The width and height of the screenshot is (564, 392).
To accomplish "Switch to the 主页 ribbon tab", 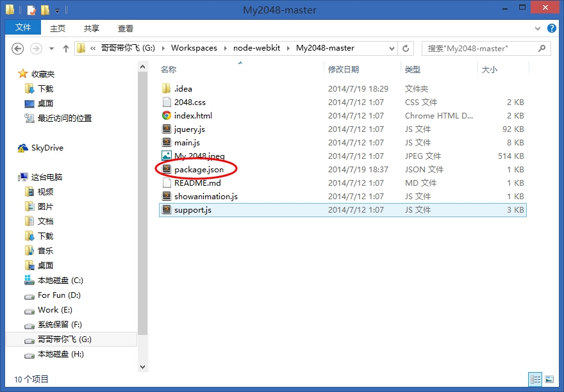I will (58, 28).
